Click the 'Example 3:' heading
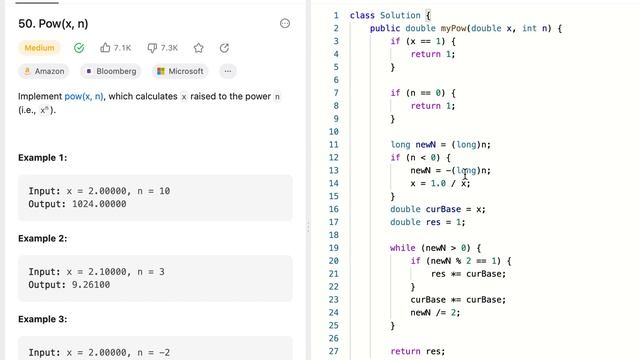 (42, 319)
